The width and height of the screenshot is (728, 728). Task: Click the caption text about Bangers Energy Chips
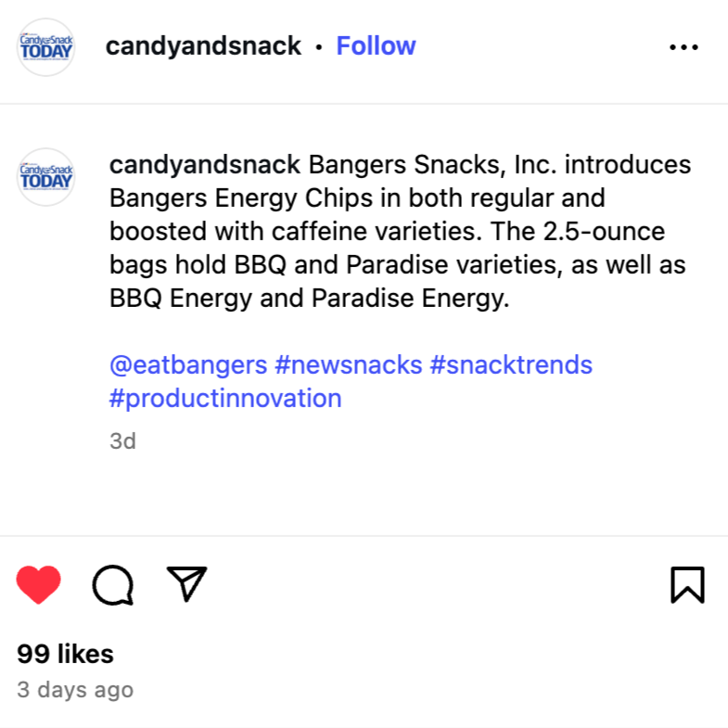coord(401,231)
